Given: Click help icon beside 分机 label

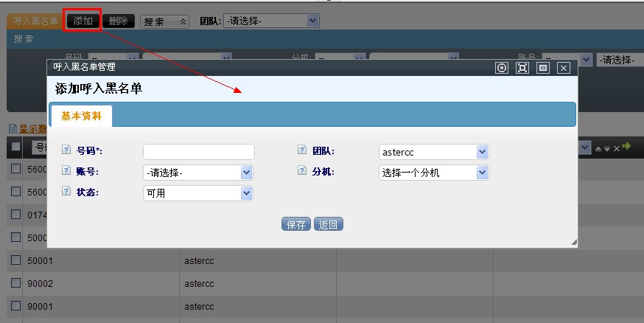Looking at the screenshot, I should click(302, 171).
